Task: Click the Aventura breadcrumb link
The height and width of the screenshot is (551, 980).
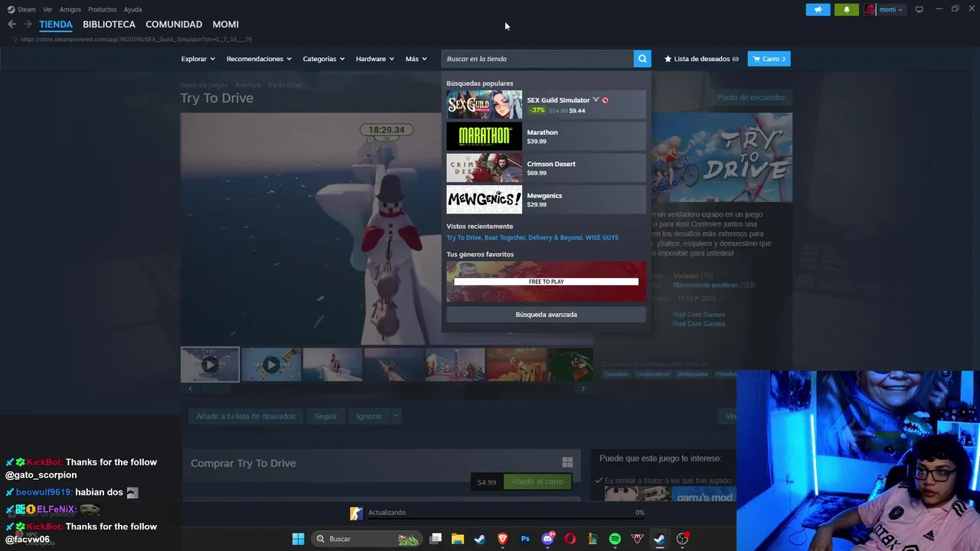Action: coord(247,85)
